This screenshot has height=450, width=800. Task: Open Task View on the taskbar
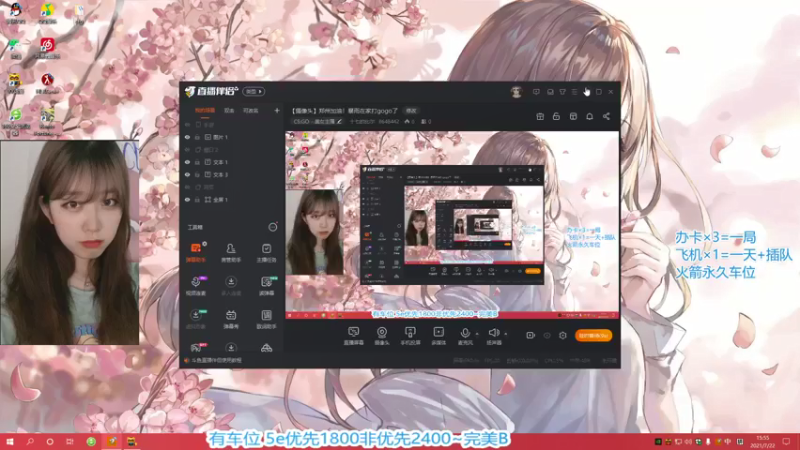tap(70, 441)
